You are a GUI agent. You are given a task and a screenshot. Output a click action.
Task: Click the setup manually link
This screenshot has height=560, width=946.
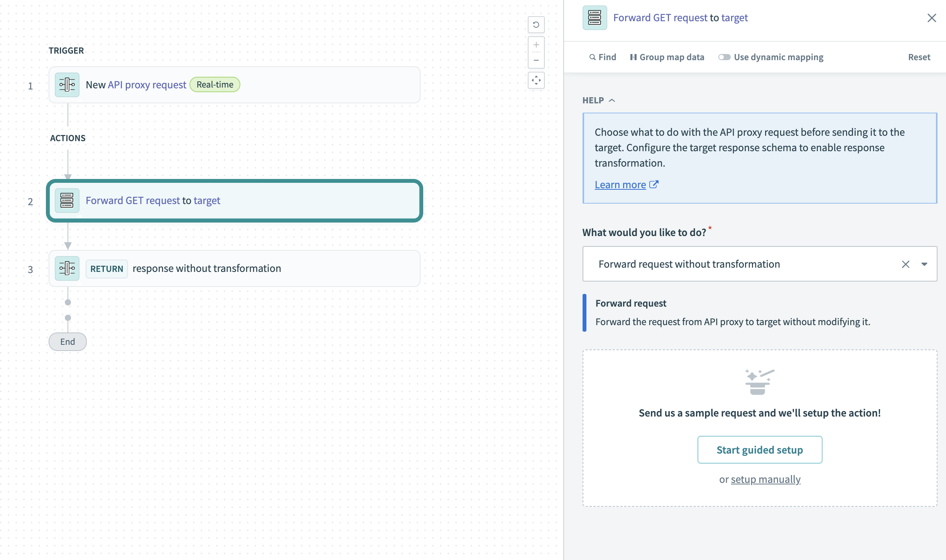click(766, 479)
